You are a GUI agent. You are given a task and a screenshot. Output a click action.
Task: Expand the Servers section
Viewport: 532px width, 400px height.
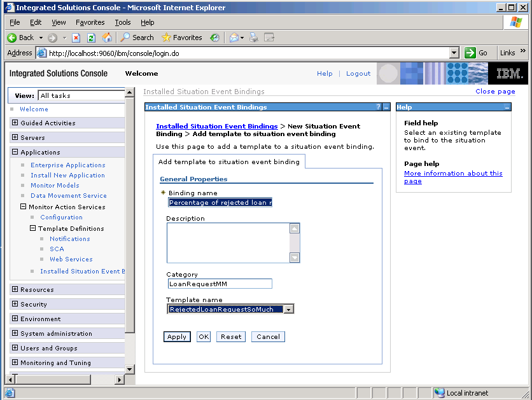tap(15, 137)
